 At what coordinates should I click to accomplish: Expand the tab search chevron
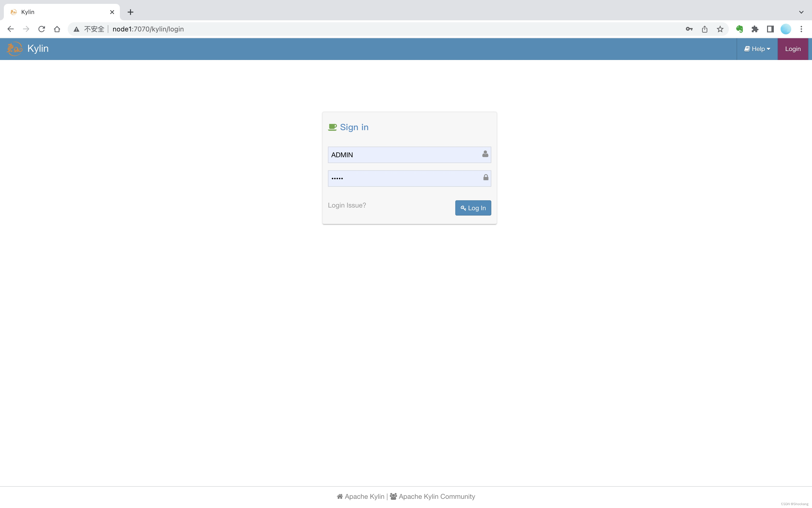click(801, 12)
